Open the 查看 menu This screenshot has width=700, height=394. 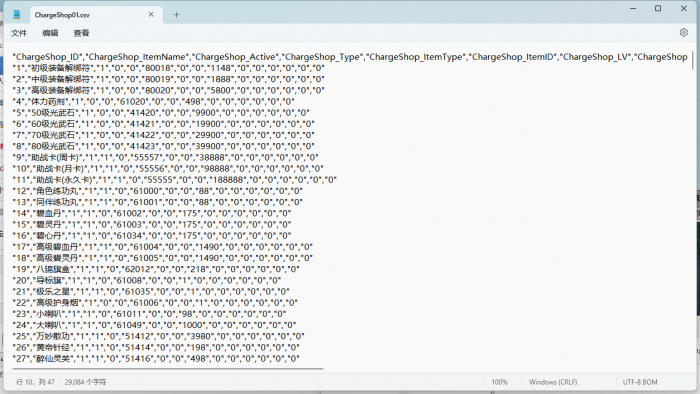[81, 33]
